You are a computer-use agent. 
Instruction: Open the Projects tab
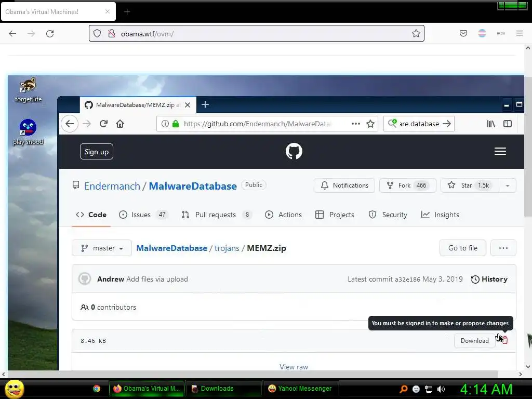click(x=335, y=215)
